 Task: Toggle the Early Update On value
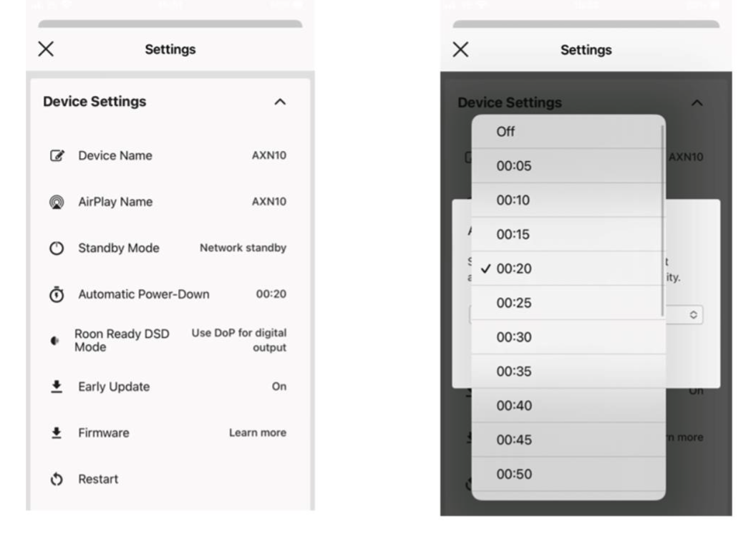point(278,387)
